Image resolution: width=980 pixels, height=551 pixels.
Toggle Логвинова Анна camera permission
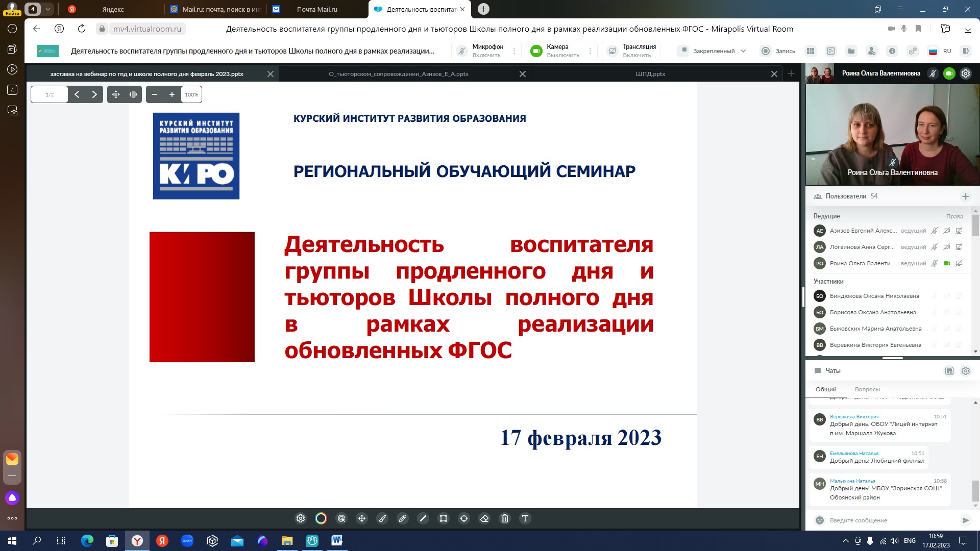point(947,247)
